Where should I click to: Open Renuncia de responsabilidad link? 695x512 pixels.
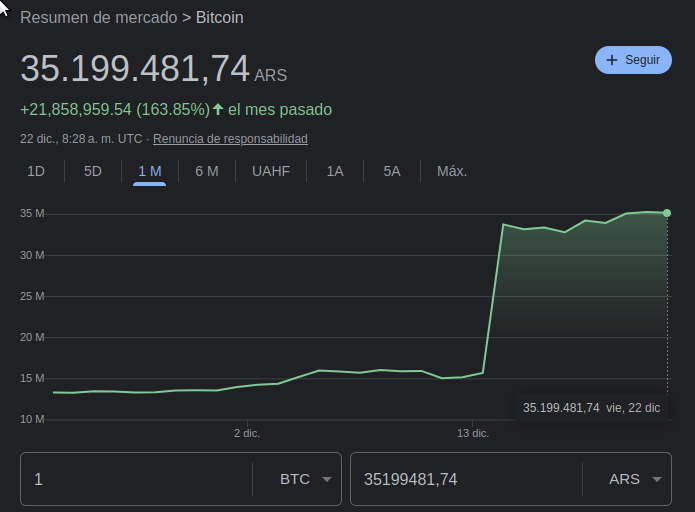click(x=230, y=139)
